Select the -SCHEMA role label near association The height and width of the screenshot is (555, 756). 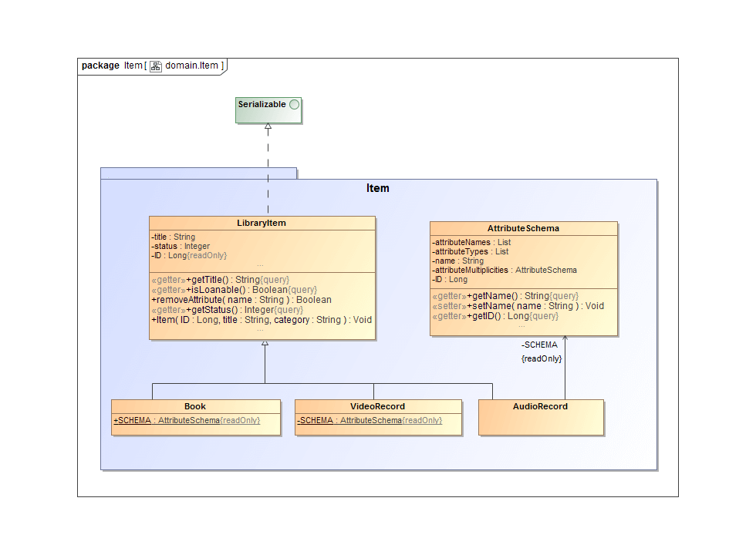point(538,345)
